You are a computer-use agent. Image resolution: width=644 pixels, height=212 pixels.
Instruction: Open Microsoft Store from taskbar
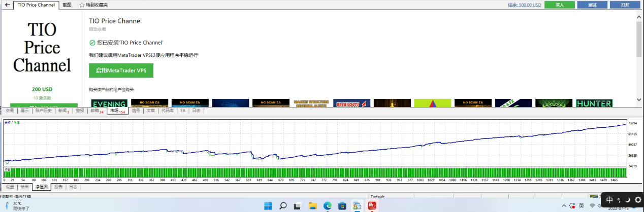(x=342, y=206)
